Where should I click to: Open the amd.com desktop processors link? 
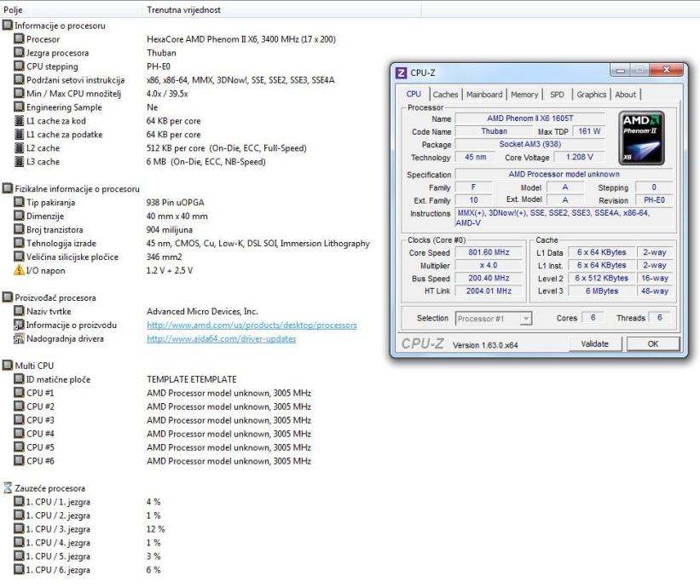click(252, 325)
